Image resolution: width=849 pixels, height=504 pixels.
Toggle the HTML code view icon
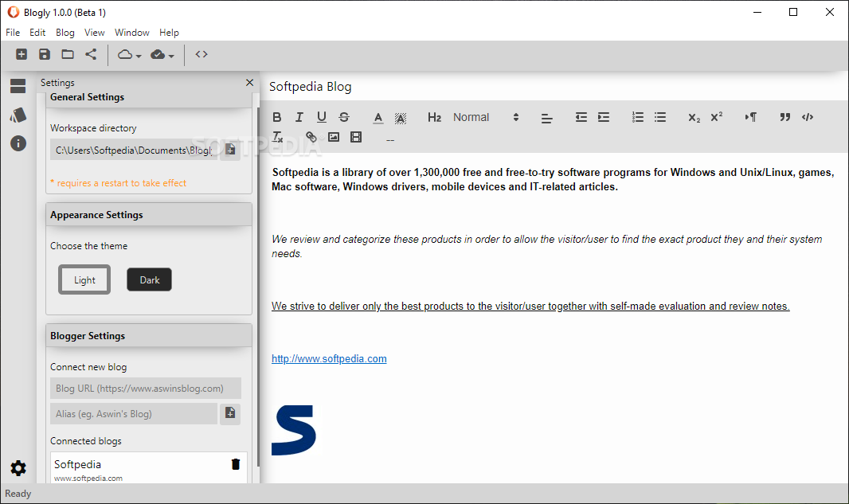pyautogui.click(x=201, y=54)
